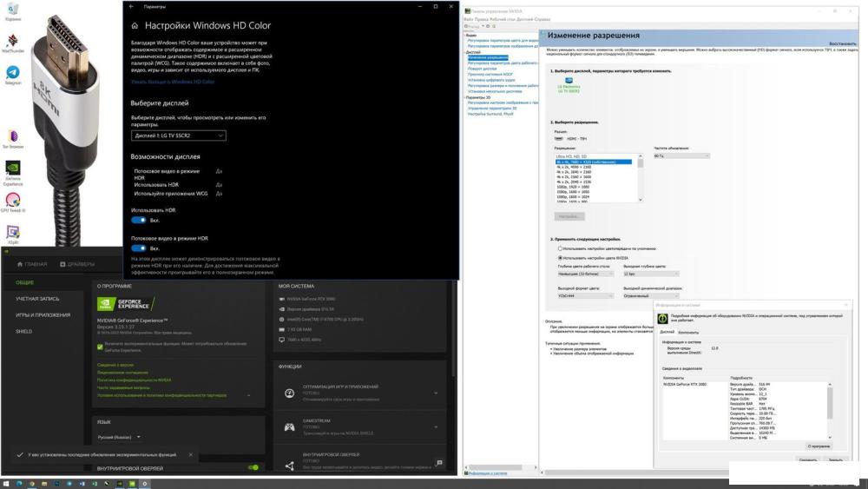Open 'Управление параметрами 3D' tree item
The image size is (868, 489).
pos(492,109)
